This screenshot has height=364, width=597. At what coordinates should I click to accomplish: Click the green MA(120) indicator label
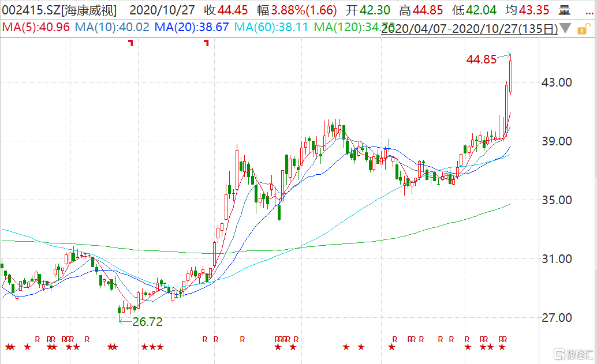pyautogui.click(x=355, y=27)
